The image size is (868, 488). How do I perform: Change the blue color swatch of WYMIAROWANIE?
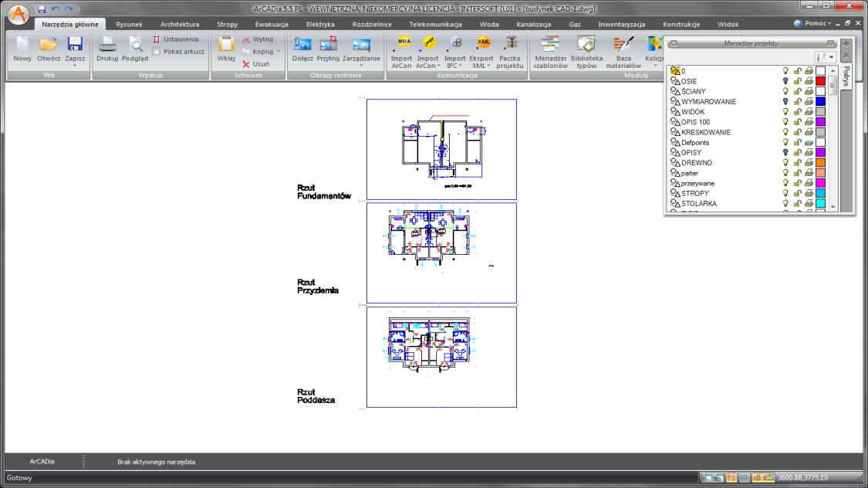[x=820, y=101]
